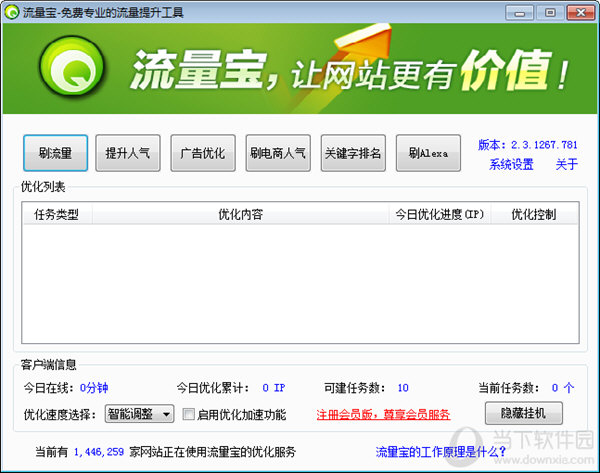Click the 1,446,259 website count
This screenshot has height=473, width=600.
[x=99, y=452]
